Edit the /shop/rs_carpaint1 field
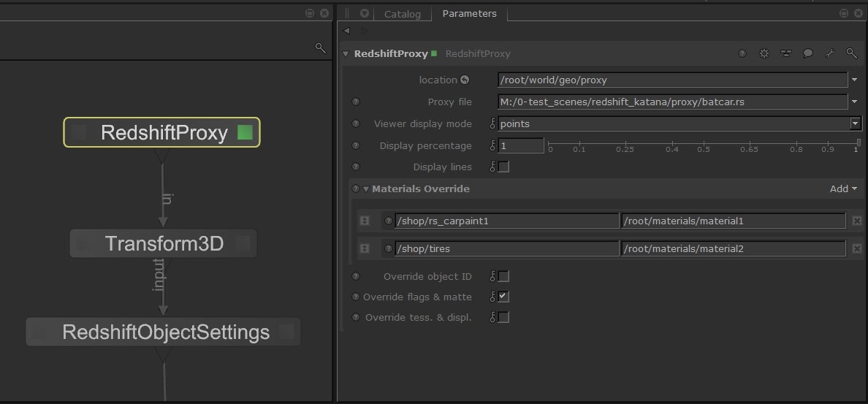This screenshot has width=868, height=404. click(506, 221)
